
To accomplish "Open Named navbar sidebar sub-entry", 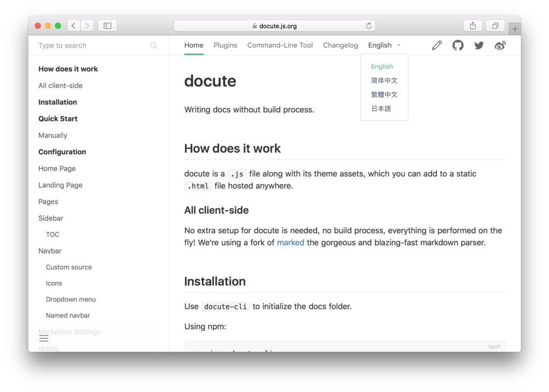I will click(68, 315).
